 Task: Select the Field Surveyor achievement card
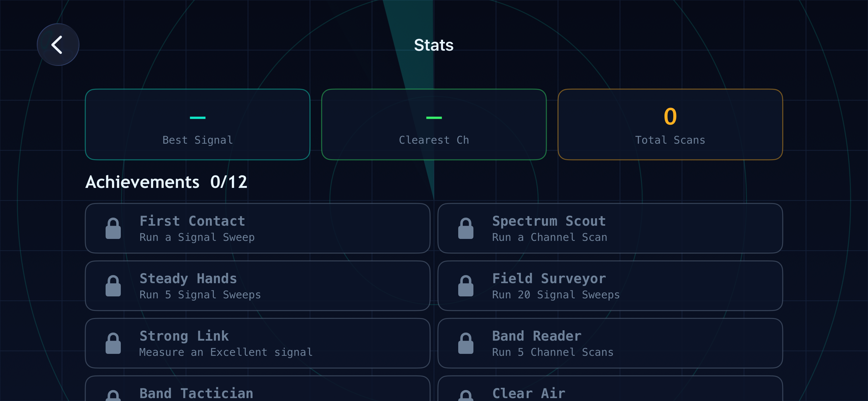coord(610,286)
